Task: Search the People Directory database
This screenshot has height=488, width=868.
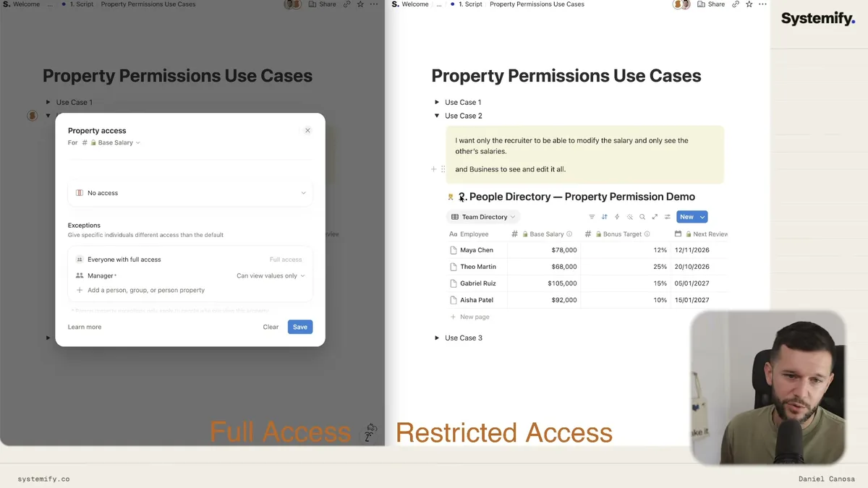Action: [642, 217]
